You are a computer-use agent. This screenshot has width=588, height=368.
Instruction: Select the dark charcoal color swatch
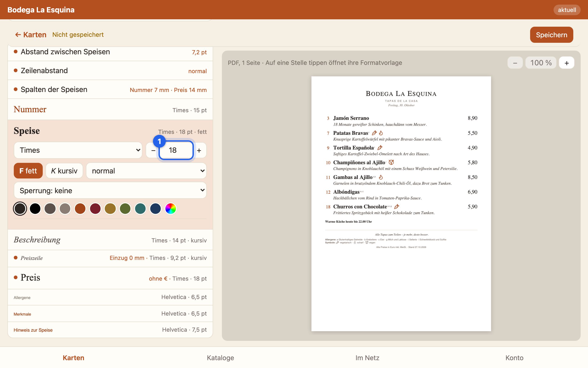click(x=20, y=209)
